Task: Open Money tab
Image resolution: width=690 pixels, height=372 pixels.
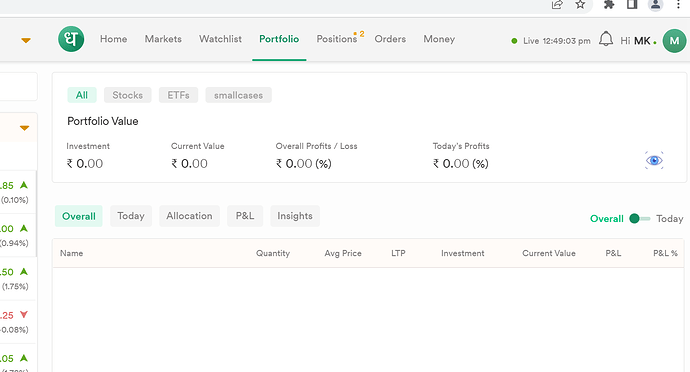Action: click(439, 39)
